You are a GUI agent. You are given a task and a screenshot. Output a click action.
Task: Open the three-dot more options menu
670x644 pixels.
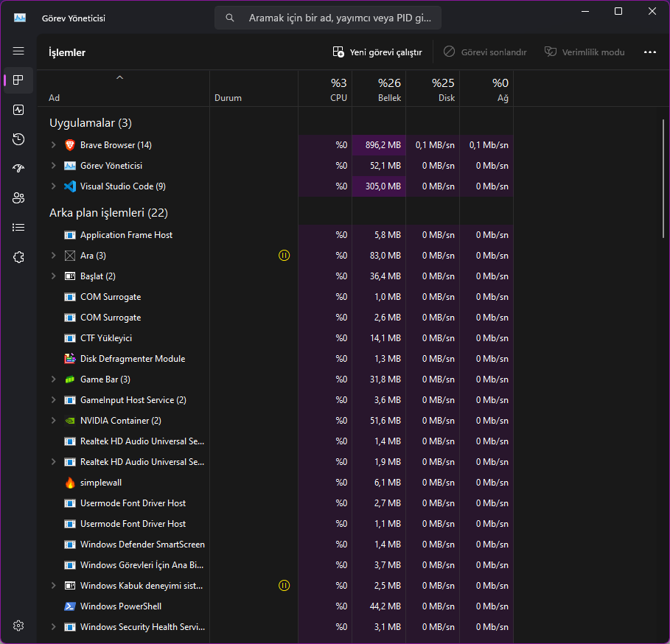(649, 52)
